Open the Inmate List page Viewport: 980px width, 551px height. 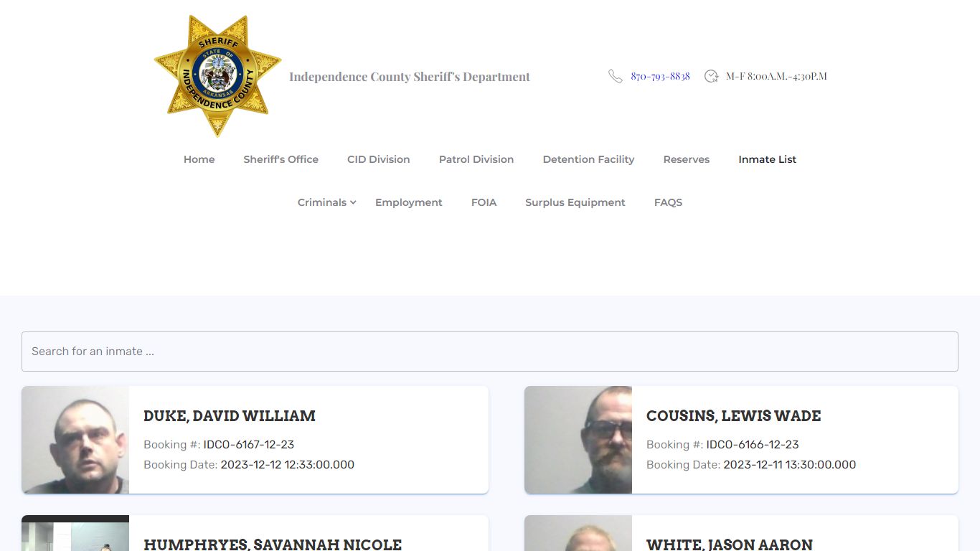click(768, 159)
